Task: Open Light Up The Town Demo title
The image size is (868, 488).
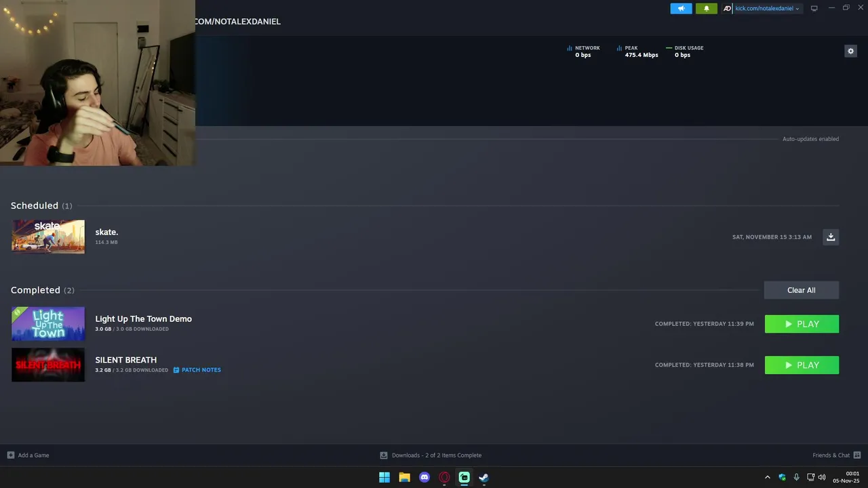Action: coord(143,319)
